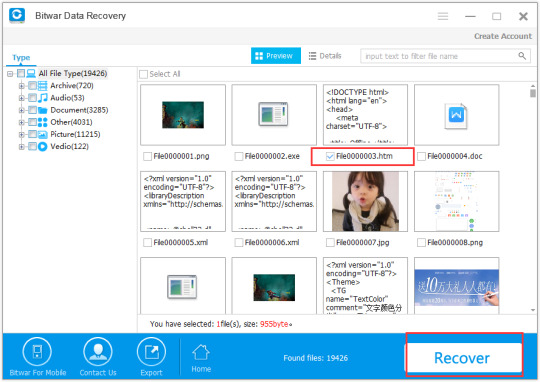Select Document(3285) in the tree
The image size is (540, 382).
tap(79, 110)
